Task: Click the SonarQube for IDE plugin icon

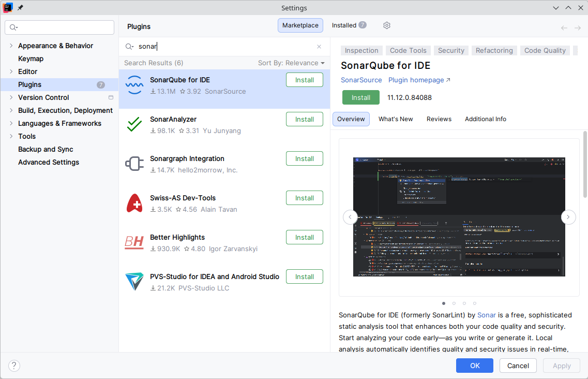Action: 134,85
